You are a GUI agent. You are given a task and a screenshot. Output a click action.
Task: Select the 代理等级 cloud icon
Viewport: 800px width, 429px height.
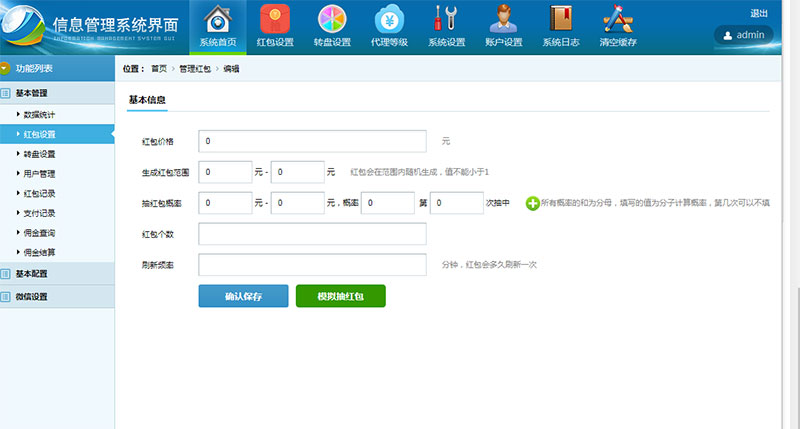[389, 20]
